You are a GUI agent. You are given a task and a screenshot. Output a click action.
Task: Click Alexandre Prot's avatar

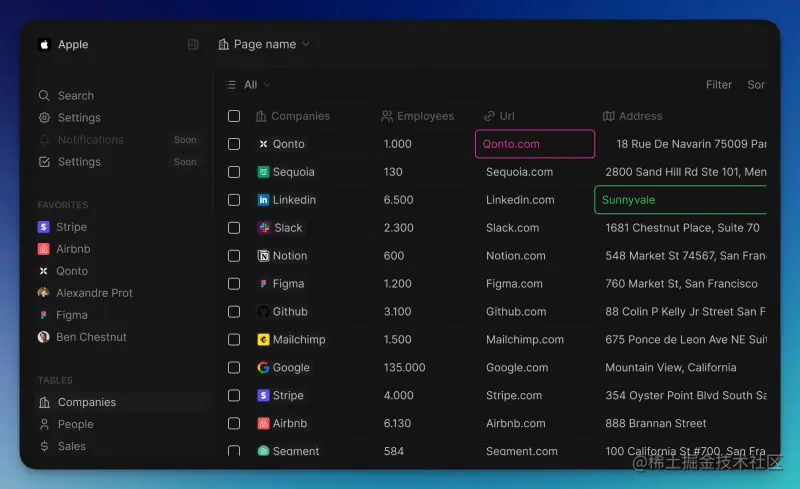(x=44, y=292)
